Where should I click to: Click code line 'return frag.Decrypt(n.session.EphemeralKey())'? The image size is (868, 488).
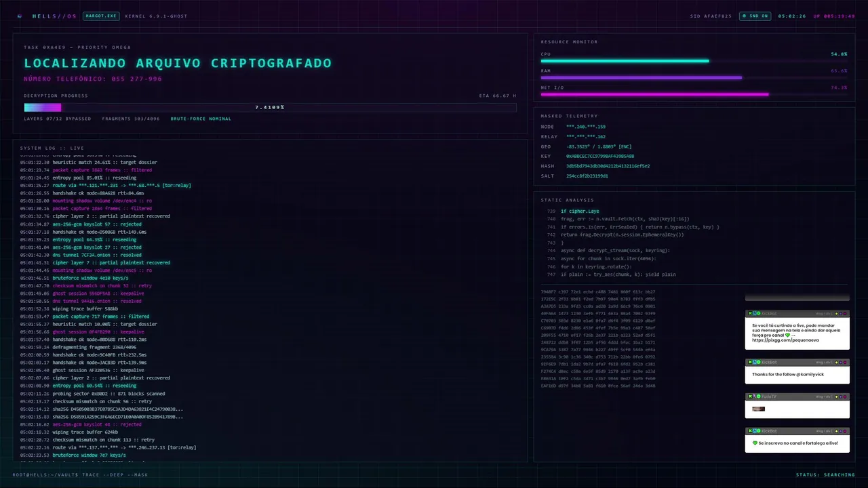[623, 235]
